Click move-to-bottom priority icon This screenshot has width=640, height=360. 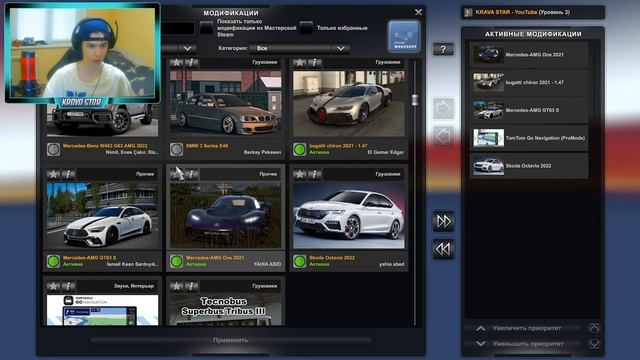(594, 344)
